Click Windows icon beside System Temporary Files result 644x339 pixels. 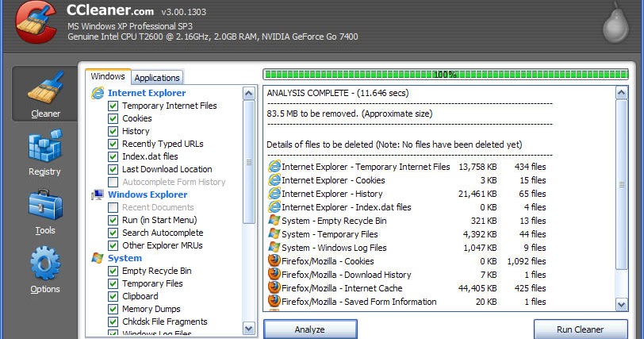point(274,234)
